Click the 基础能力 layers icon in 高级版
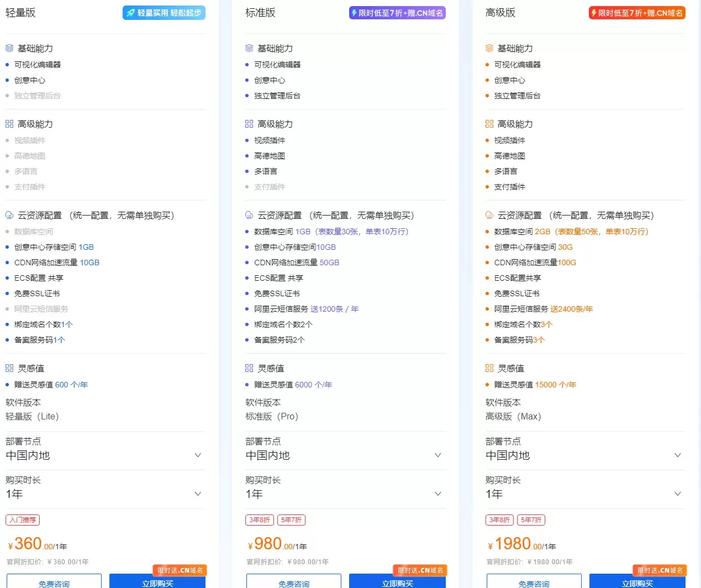 click(489, 48)
